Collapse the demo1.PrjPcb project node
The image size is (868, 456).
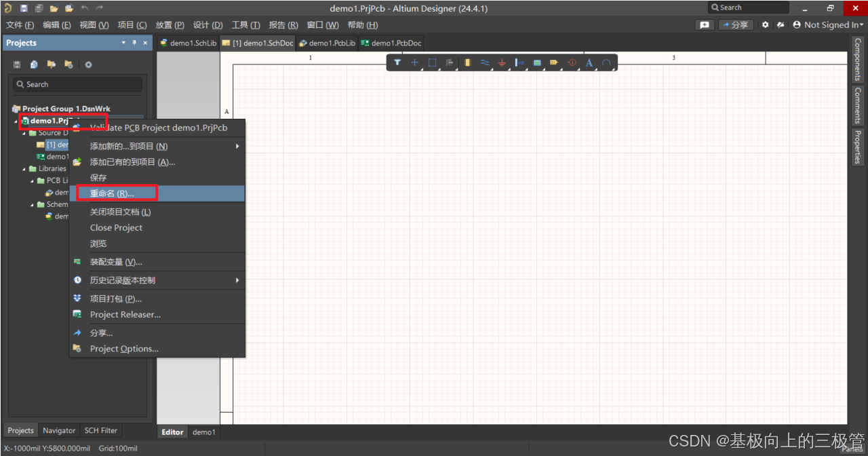coord(16,121)
